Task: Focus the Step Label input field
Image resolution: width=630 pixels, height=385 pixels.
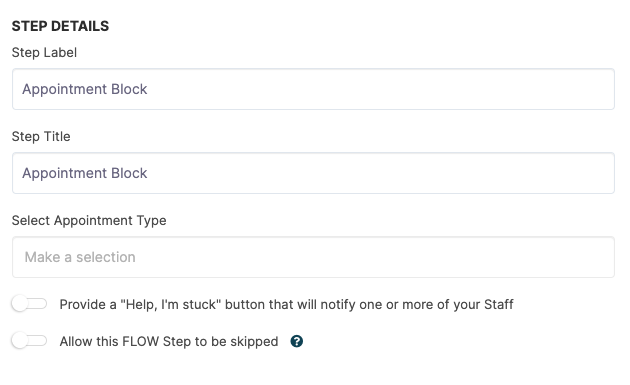Action: (313, 89)
